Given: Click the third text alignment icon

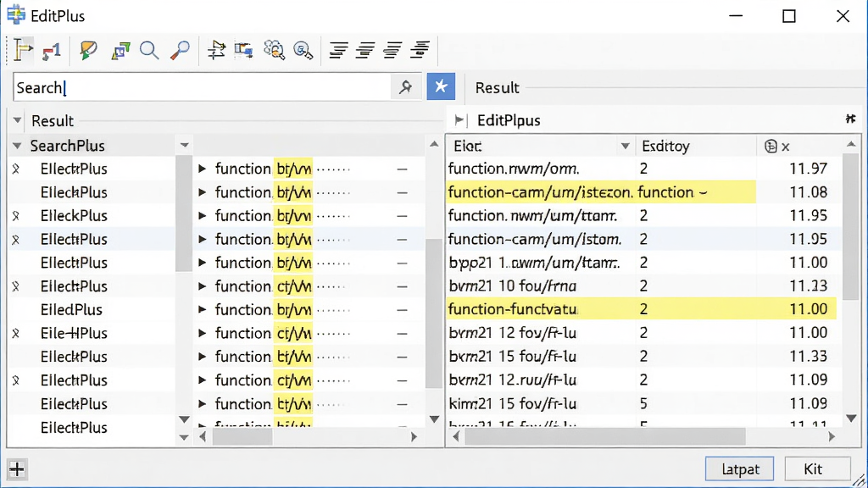Looking at the screenshot, I should (x=392, y=50).
